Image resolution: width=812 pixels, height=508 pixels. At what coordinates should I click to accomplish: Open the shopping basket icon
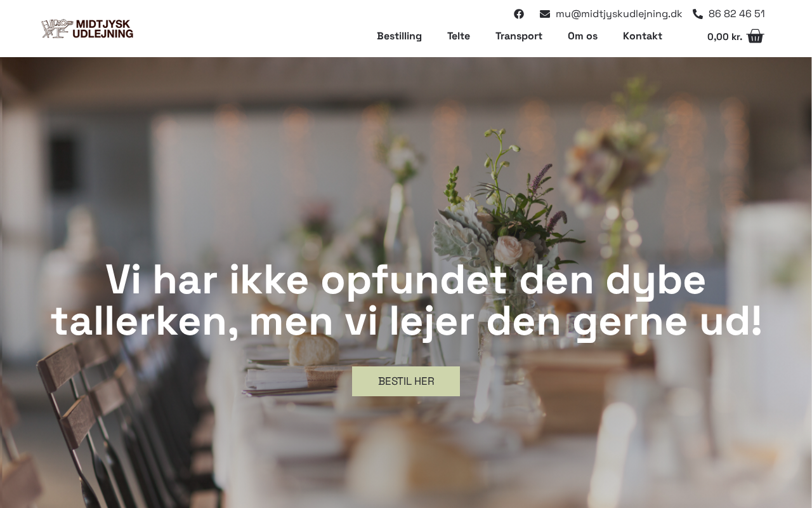click(756, 36)
